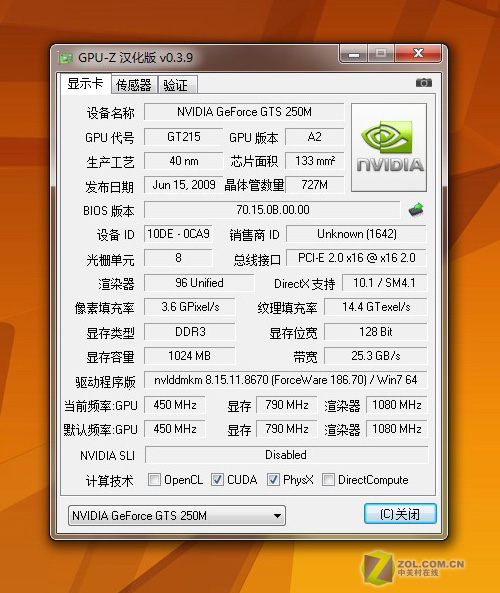
Task: Click the 14.4 GTexel/s texture rate value
Action: (376, 307)
